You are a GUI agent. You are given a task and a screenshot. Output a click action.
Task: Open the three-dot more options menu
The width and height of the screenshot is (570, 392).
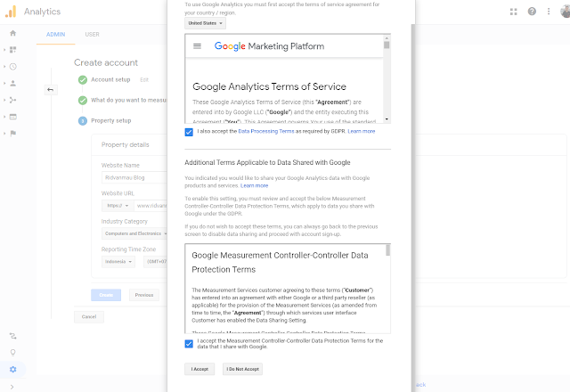pyautogui.click(x=549, y=12)
